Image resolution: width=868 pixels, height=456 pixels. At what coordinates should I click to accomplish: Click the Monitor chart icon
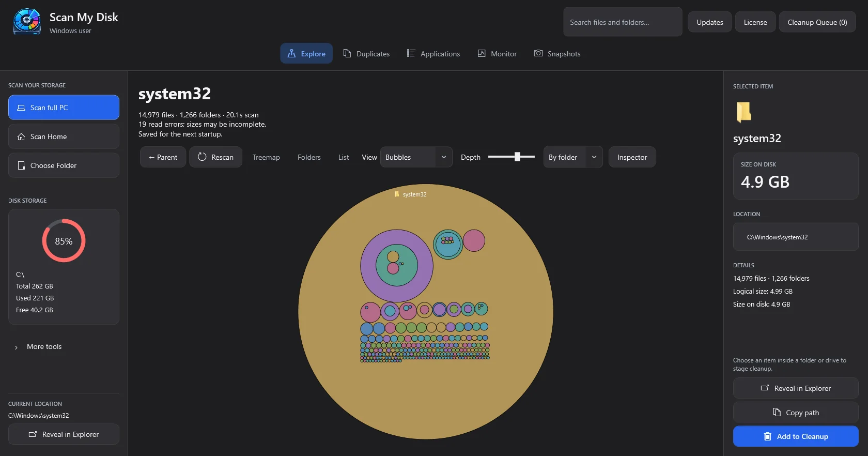[482, 53]
